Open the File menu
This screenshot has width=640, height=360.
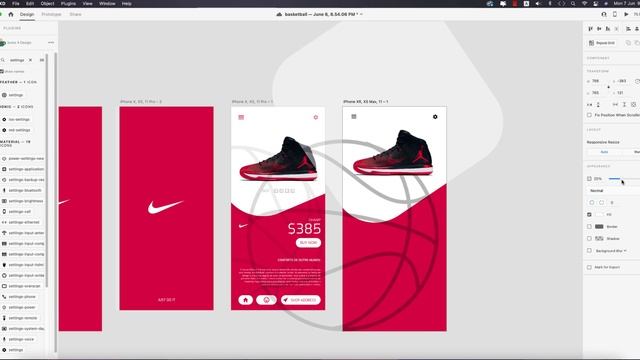tap(16, 4)
